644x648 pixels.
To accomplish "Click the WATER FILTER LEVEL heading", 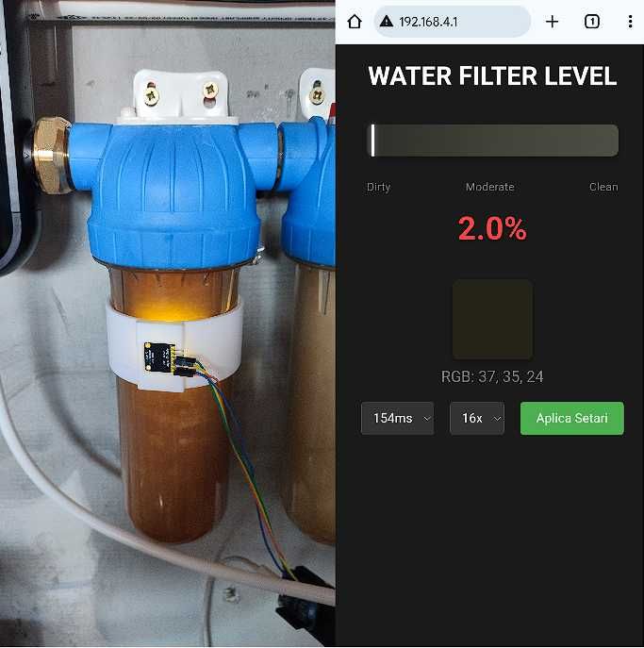I will click(x=492, y=76).
